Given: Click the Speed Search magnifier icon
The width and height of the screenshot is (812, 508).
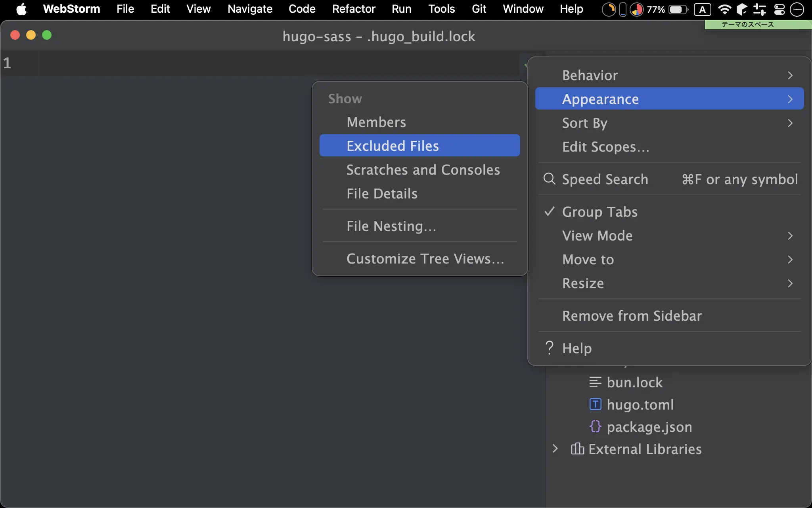Looking at the screenshot, I should 549,179.
